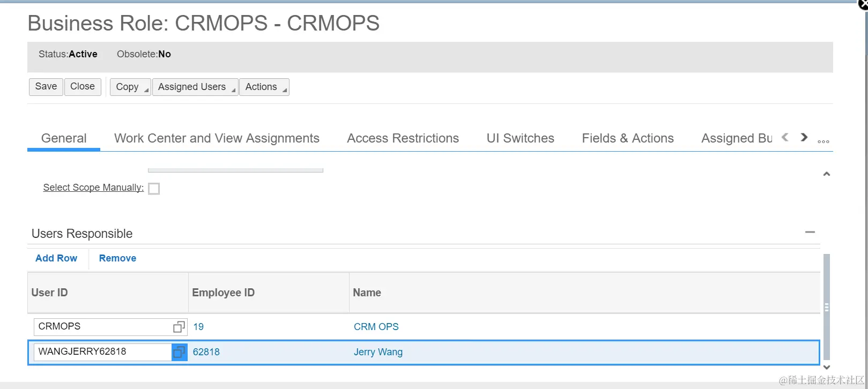
Task: Collapse the Users Responsible section
Action: pyautogui.click(x=810, y=233)
